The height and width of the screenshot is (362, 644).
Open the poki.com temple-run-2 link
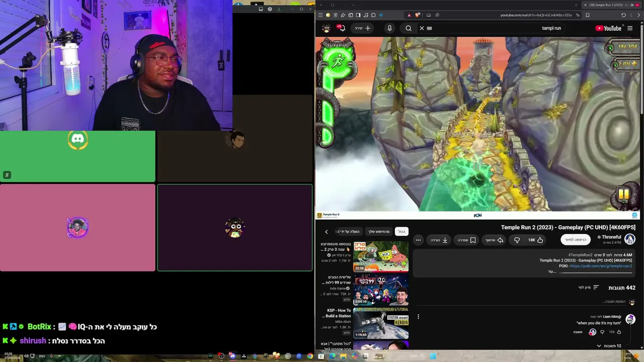(601, 266)
